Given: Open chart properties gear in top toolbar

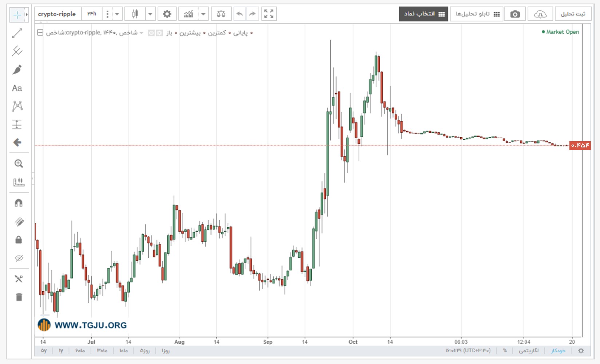Looking at the screenshot, I should (167, 14).
